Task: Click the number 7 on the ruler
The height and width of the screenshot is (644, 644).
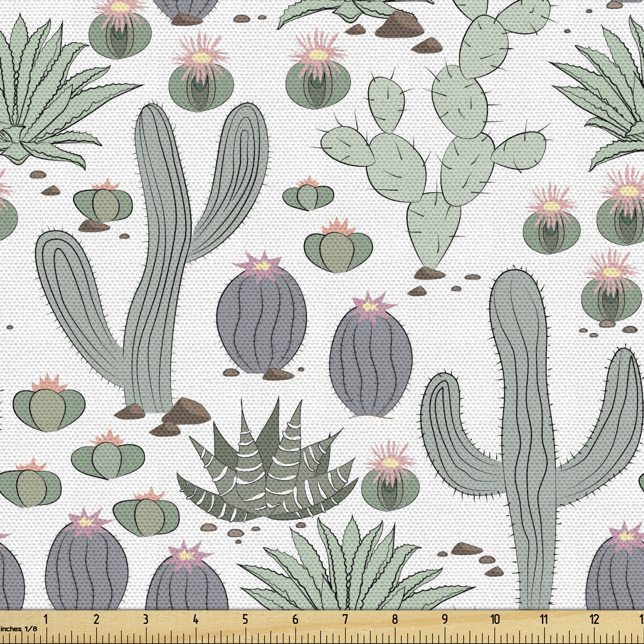Action: click(345, 619)
